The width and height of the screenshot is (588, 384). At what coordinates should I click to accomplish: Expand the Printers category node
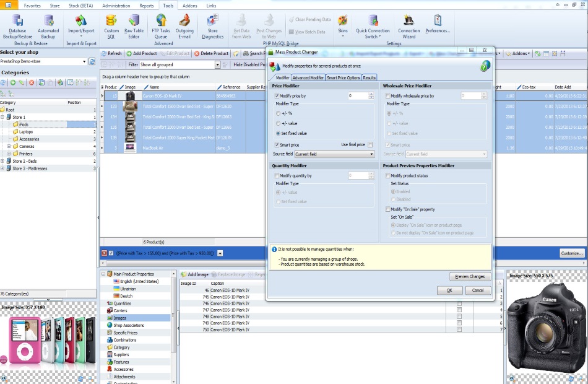[9, 154]
